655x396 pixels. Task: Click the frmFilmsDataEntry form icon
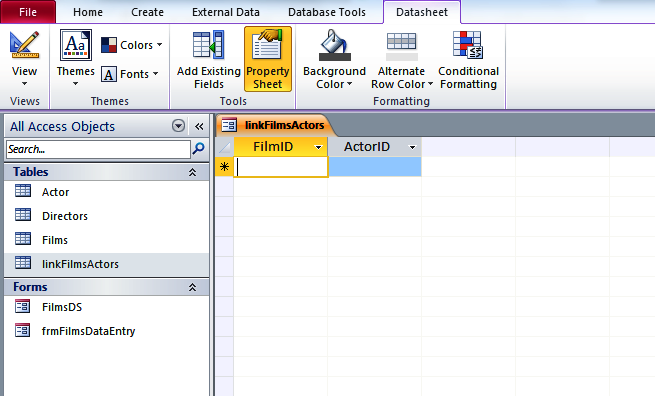(22, 330)
